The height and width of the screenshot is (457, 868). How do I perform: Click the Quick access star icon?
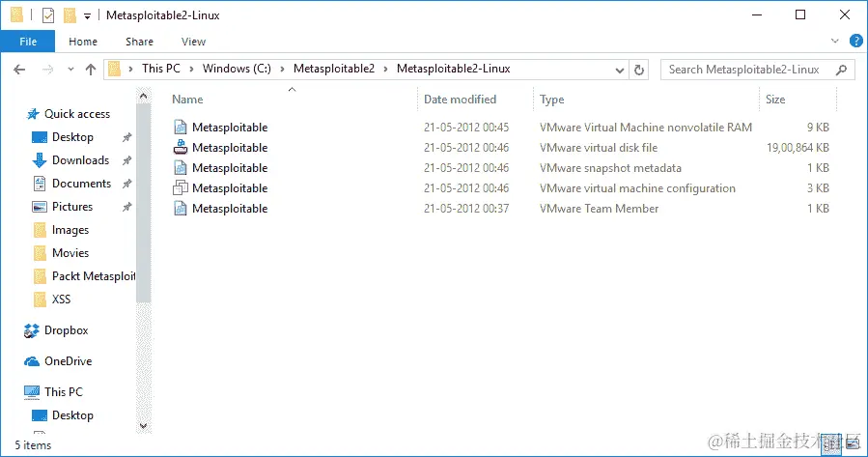[33, 114]
